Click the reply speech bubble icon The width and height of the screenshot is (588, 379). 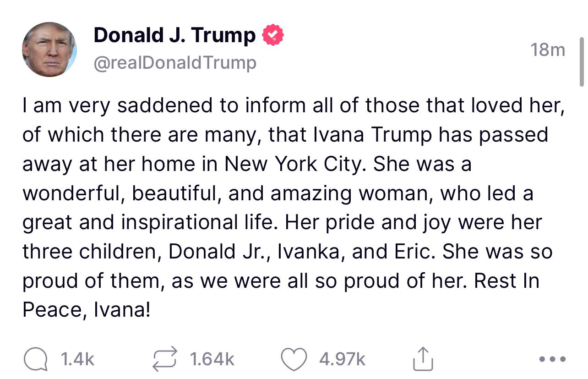tap(36, 359)
